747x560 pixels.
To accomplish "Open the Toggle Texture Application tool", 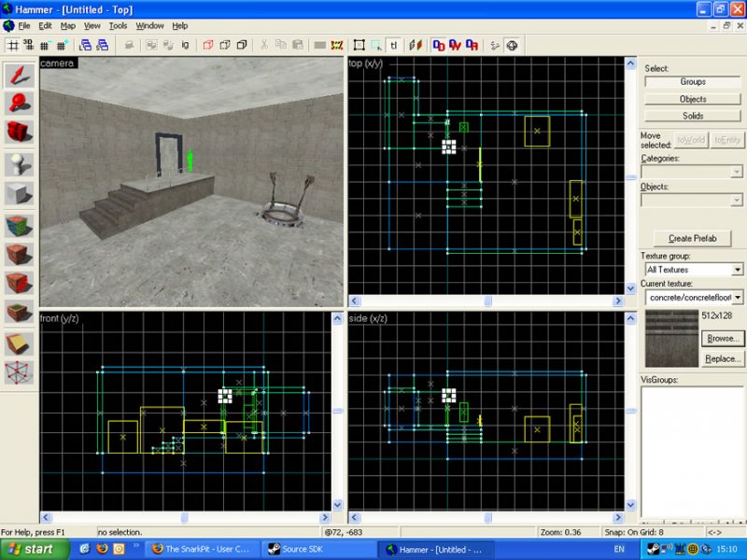I will (19, 224).
